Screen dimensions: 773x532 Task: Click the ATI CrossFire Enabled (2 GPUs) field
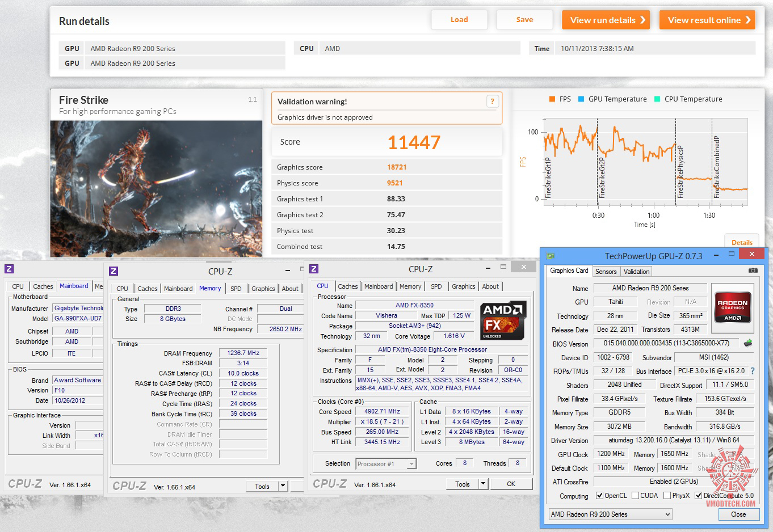pyautogui.click(x=674, y=482)
